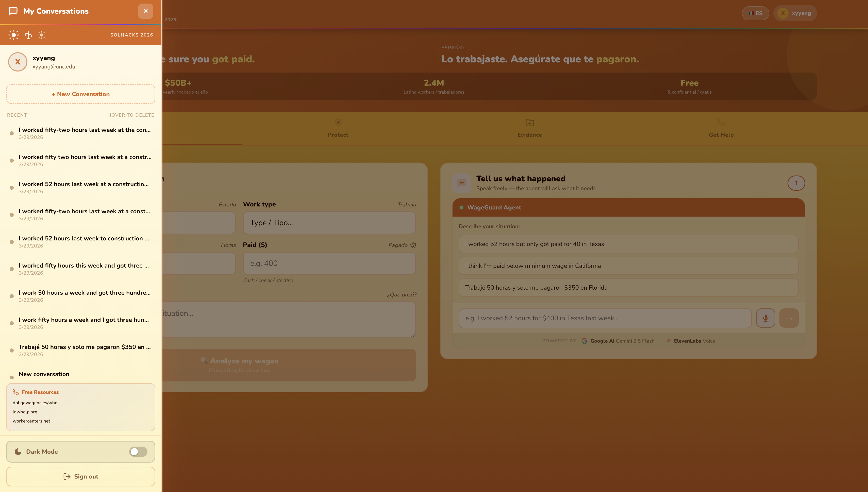Click the Sign out button
The width and height of the screenshot is (868, 492).
(80, 477)
